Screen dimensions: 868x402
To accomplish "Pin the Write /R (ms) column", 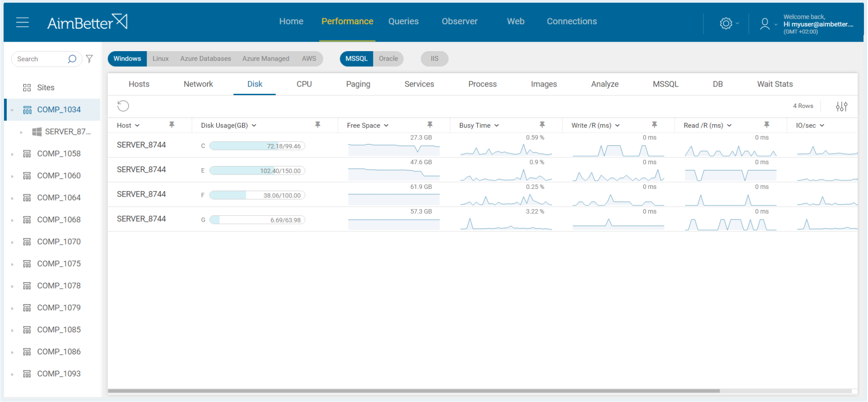I will [x=654, y=125].
